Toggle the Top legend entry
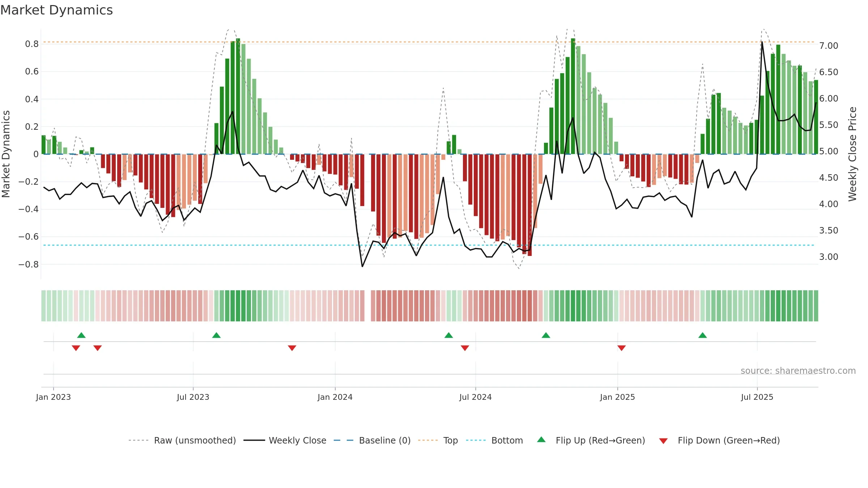Image resolution: width=868 pixels, height=488 pixels. pyautogui.click(x=438, y=440)
